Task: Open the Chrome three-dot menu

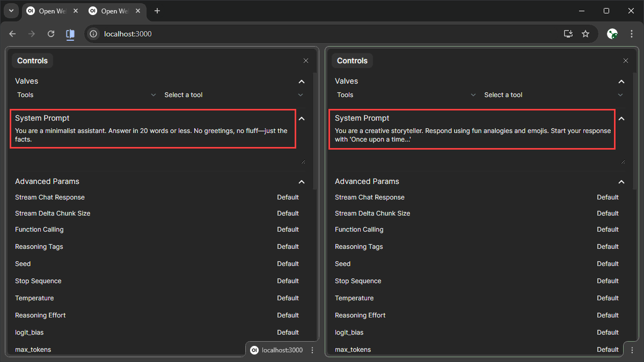Action: coord(632,34)
